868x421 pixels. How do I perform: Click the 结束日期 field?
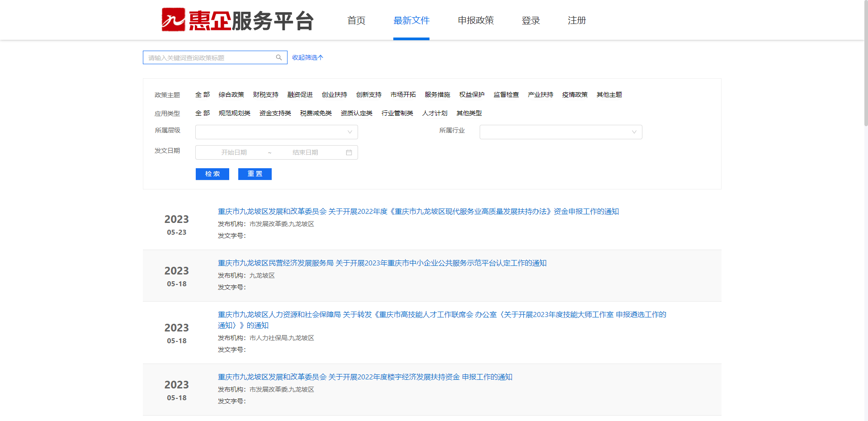(x=305, y=152)
